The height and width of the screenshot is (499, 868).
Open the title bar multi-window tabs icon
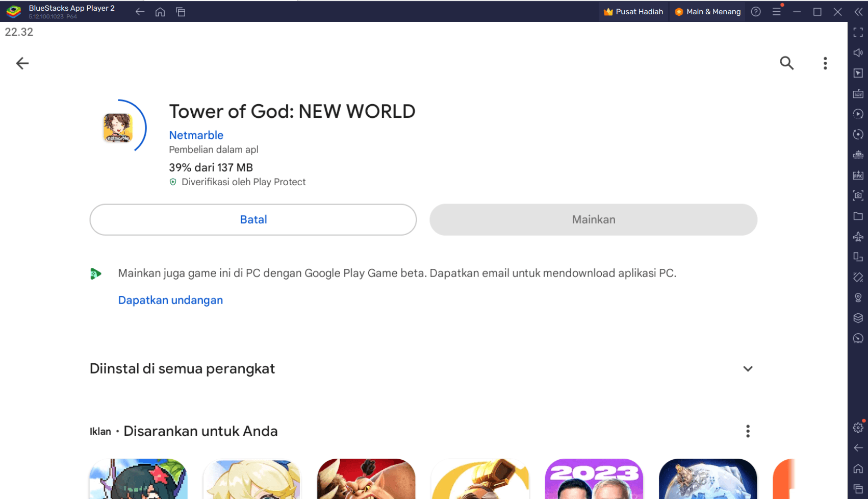coord(181,12)
